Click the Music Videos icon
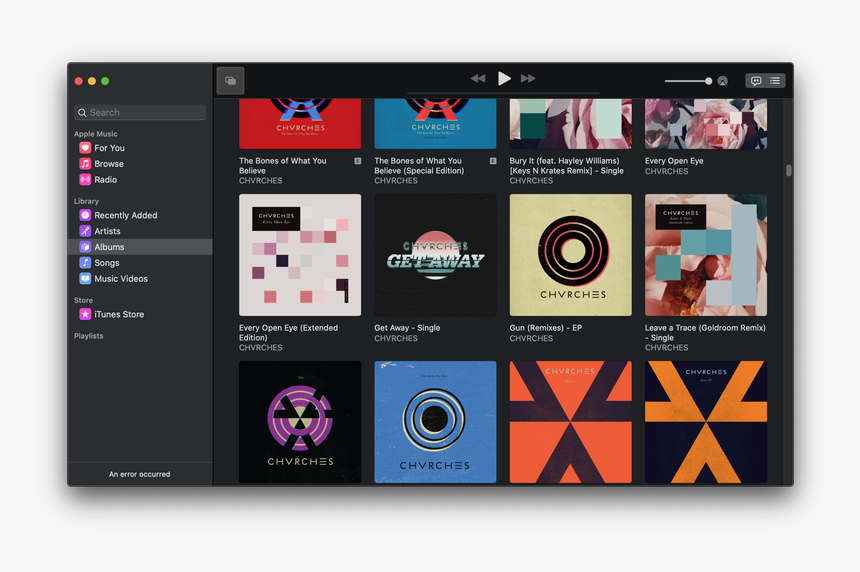 (85, 279)
